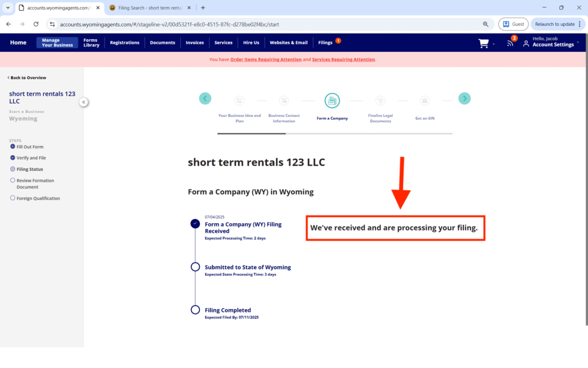Click the Business Contact Information step icon
Image resolution: width=588 pixels, height=368 pixels.
click(284, 101)
